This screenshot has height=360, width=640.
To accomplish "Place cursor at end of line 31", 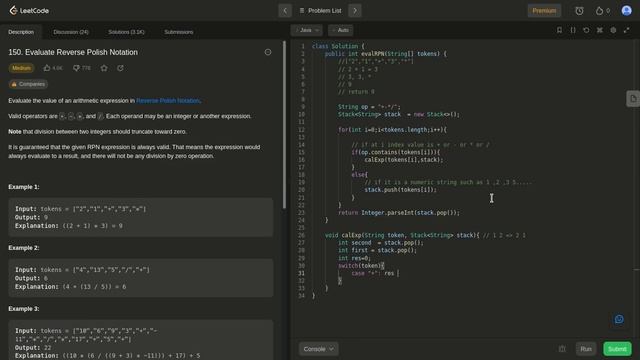I will 399,273.
